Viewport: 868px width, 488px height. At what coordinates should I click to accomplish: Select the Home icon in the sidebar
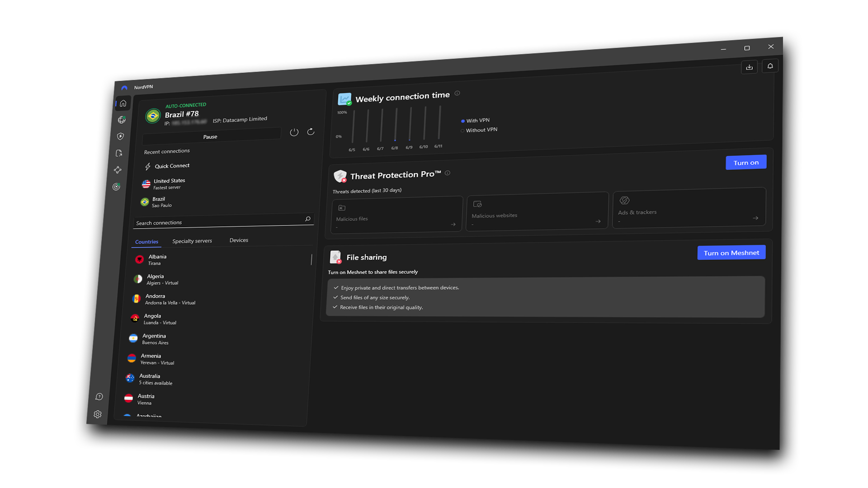[x=123, y=103]
